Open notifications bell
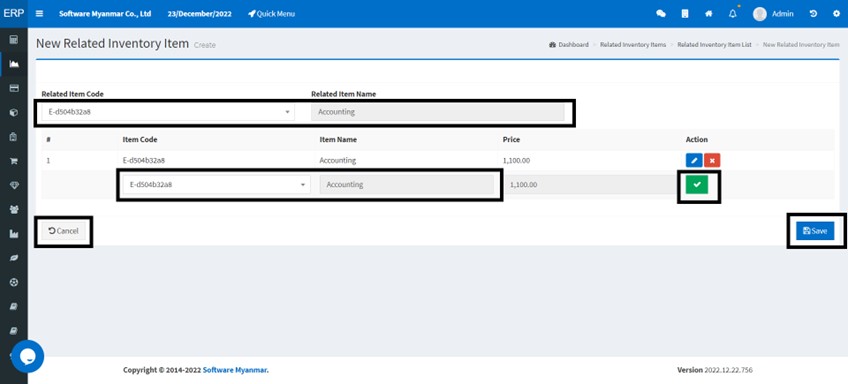Screen dimensions: 848x384 point(733,14)
